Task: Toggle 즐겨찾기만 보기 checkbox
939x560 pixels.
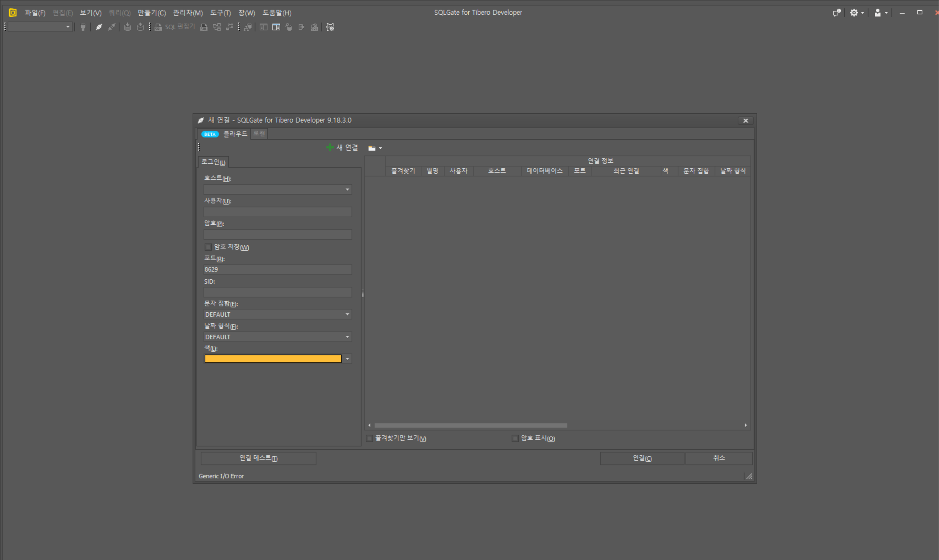Action: 370,438
